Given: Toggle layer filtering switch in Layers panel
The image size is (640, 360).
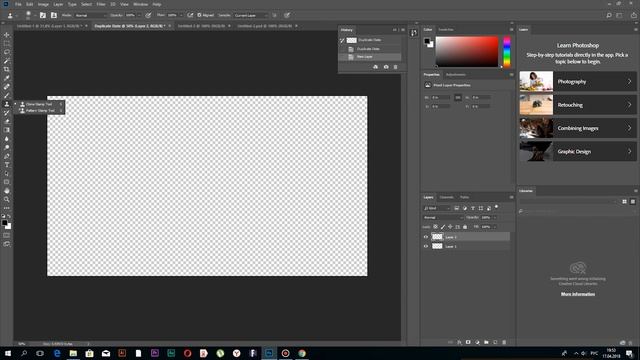Looking at the screenshot, I should click(497, 207).
